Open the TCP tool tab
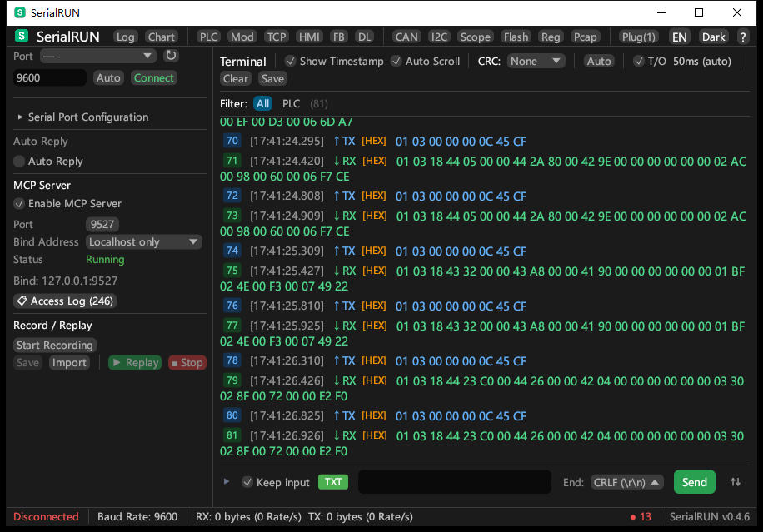 (x=277, y=37)
